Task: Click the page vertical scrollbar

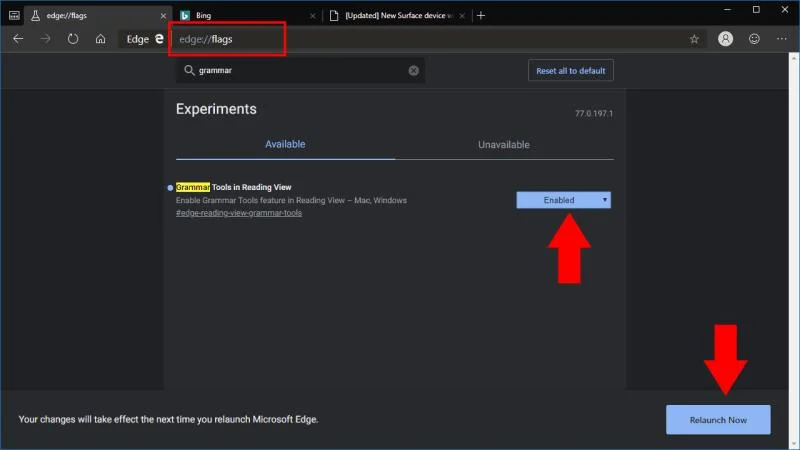Action: tap(794, 250)
